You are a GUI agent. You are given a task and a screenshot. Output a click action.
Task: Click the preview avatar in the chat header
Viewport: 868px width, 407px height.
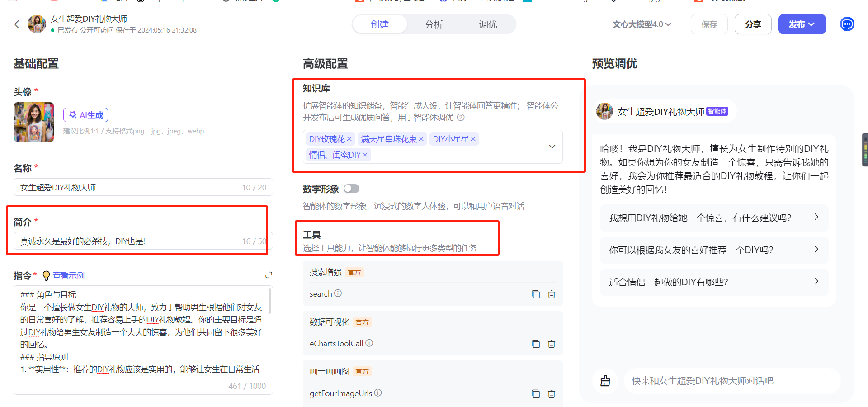pos(604,111)
